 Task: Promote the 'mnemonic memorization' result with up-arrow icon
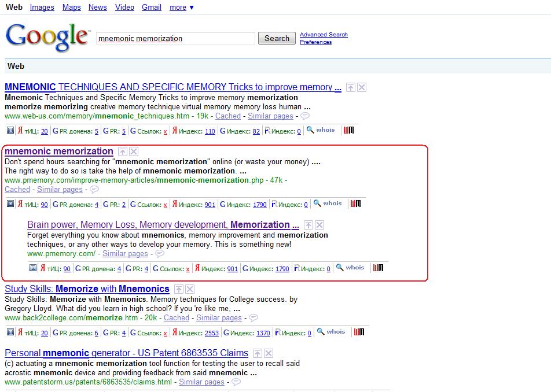click(x=122, y=151)
